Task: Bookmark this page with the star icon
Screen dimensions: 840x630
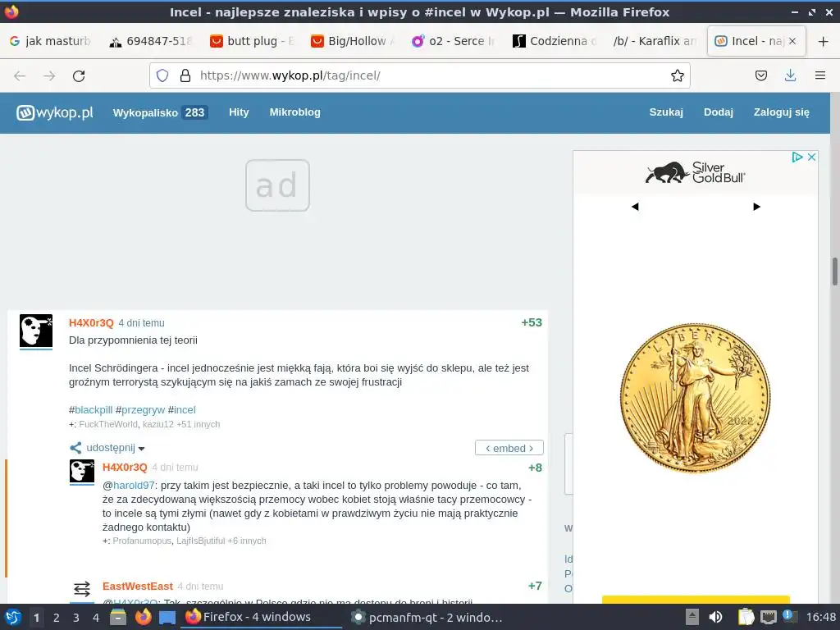Action: click(x=677, y=75)
